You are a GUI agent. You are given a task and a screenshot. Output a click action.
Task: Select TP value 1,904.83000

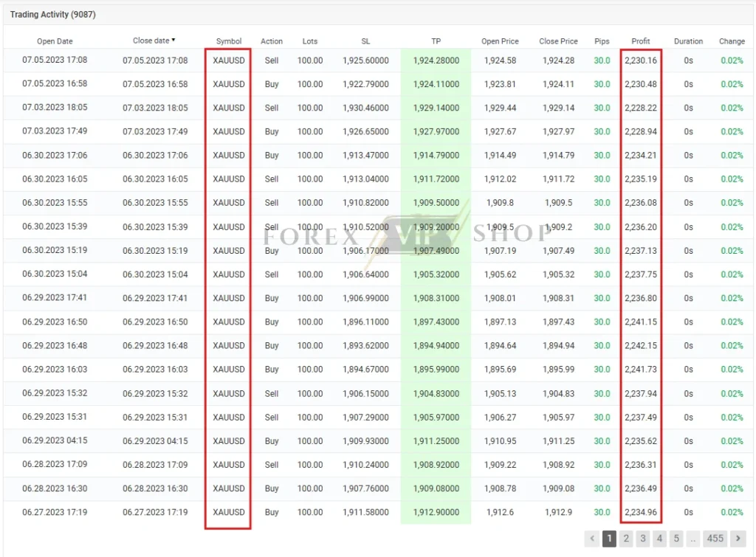click(436, 394)
